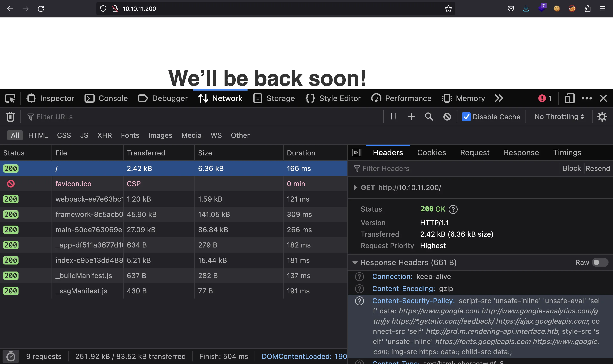Select the _buildManifest.js request row

(173, 276)
